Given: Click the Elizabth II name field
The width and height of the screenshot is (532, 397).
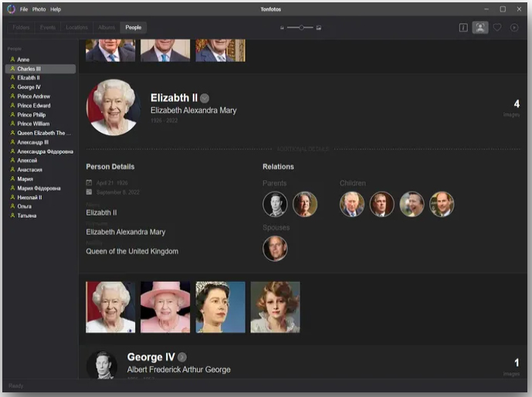Looking at the screenshot, I should (x=101, y=212).
